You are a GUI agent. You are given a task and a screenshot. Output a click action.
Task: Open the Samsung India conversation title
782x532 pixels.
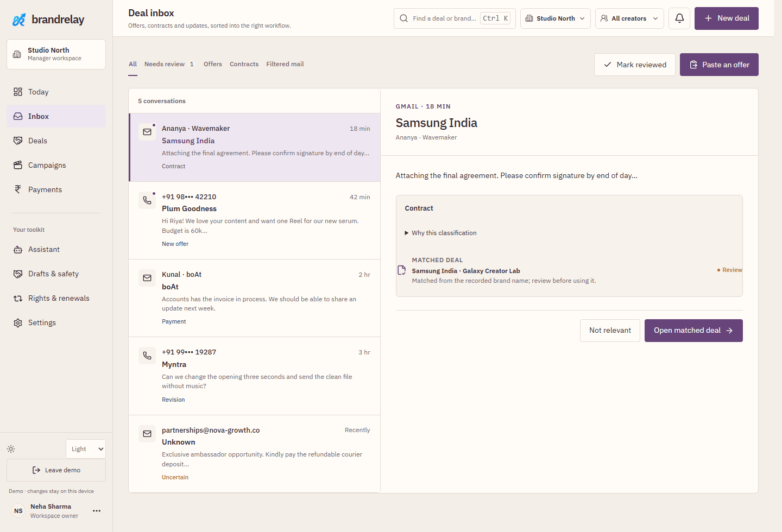pyautogui.click(x=188, y=141)
